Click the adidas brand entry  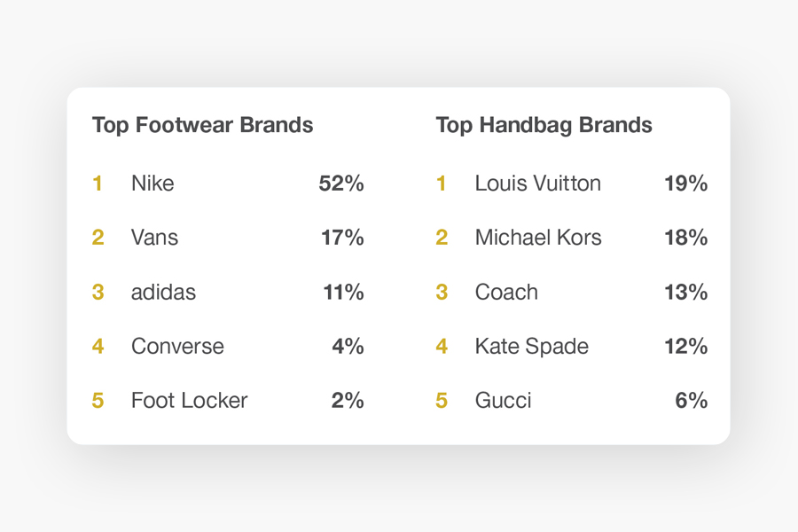(x=163, y=292)
